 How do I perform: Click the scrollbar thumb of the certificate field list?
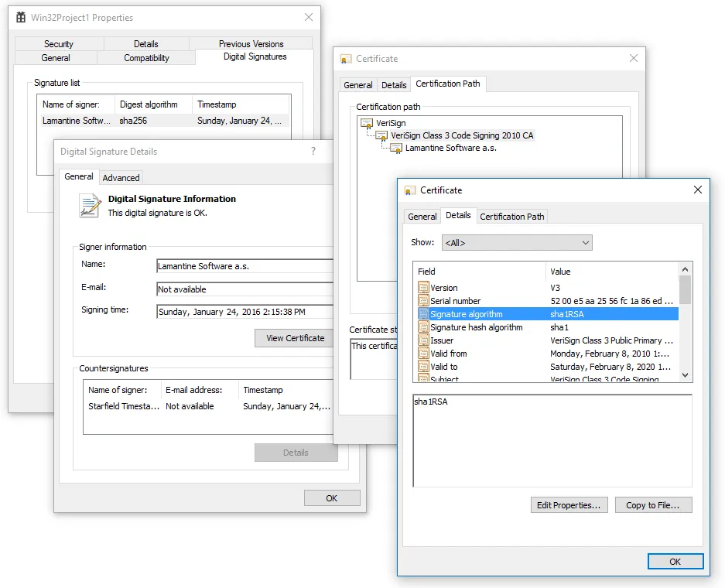(686, 290)
